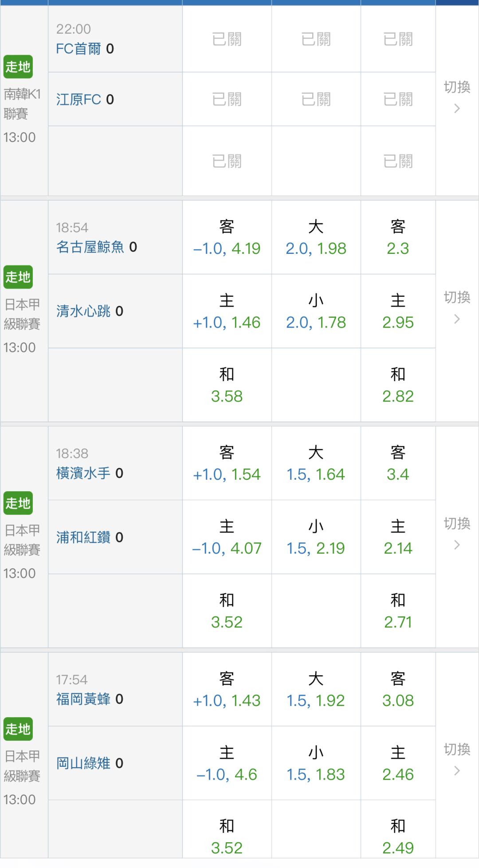Expand 切換 arrow for 橫濱水手 match
This screenshot has width=479, height=868.
pos(457,544)
